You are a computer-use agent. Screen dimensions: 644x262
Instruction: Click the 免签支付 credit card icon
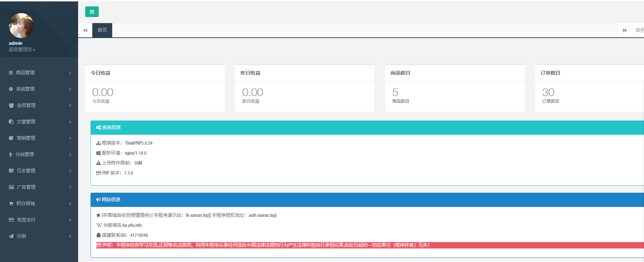11,220
